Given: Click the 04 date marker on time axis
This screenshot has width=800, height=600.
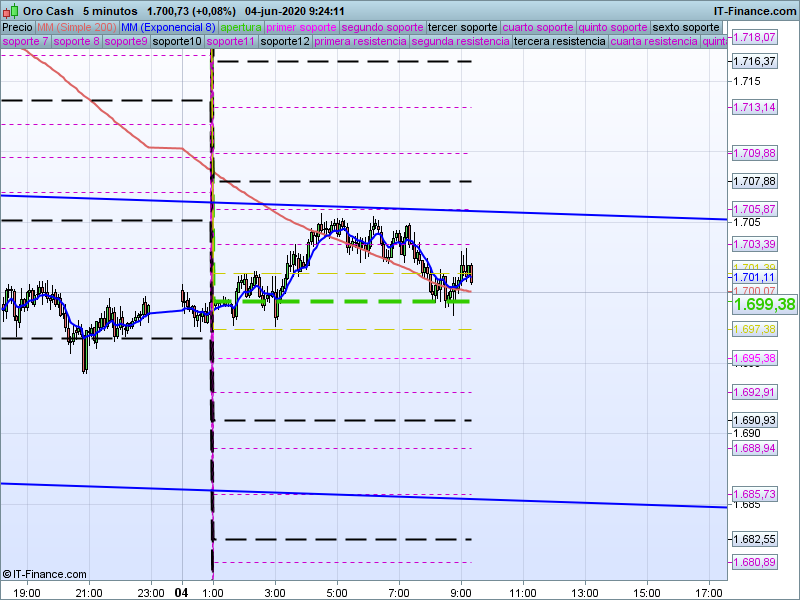Looking at the screenshot, I should (182, 592).
